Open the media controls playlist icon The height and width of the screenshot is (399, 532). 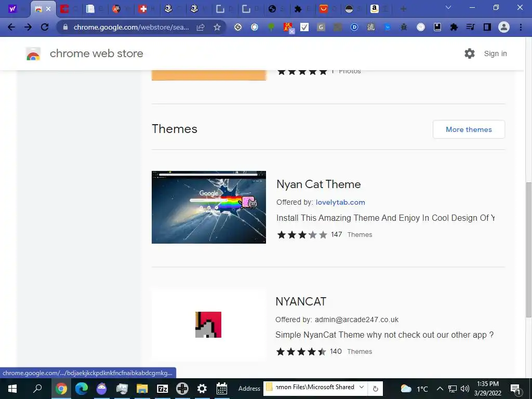tap(470, 27)
